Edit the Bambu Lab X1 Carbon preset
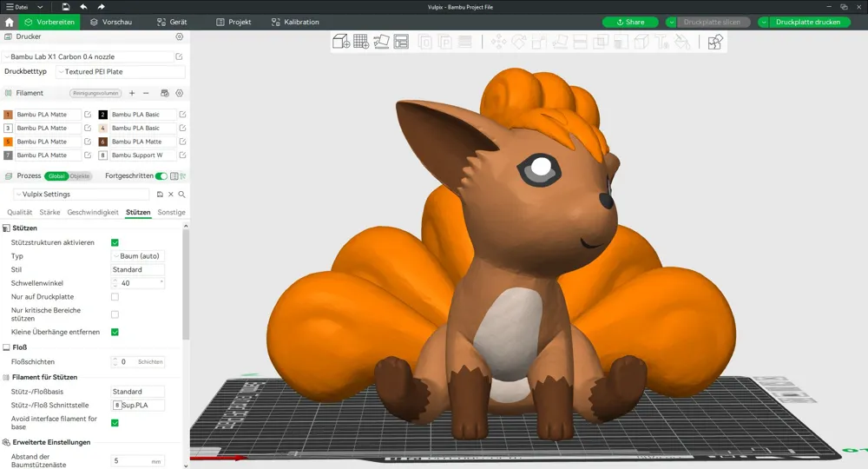 coord(180,56)
